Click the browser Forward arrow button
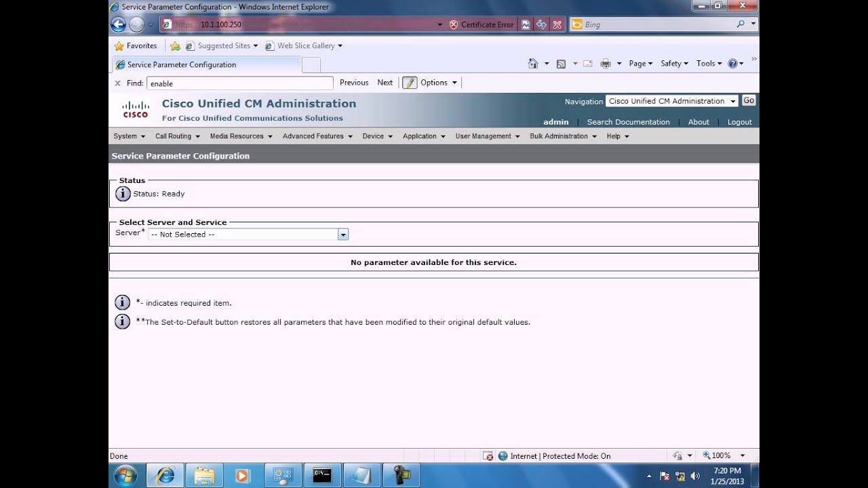Viewport: 868px width, 488px height. click(x=136, y=24)
